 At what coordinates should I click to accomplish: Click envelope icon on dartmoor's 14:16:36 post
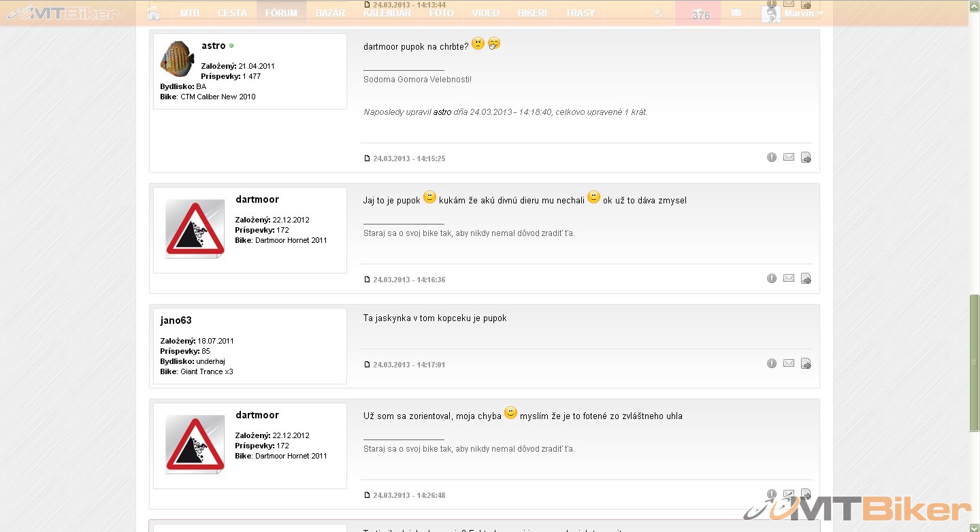click(789, 278)
